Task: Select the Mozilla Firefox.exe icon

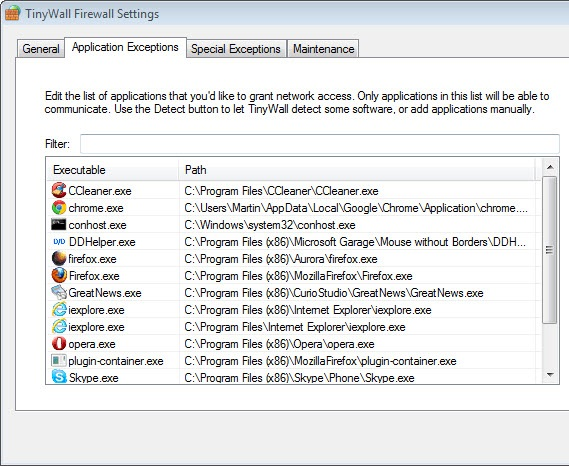Action: pos(59,275)
